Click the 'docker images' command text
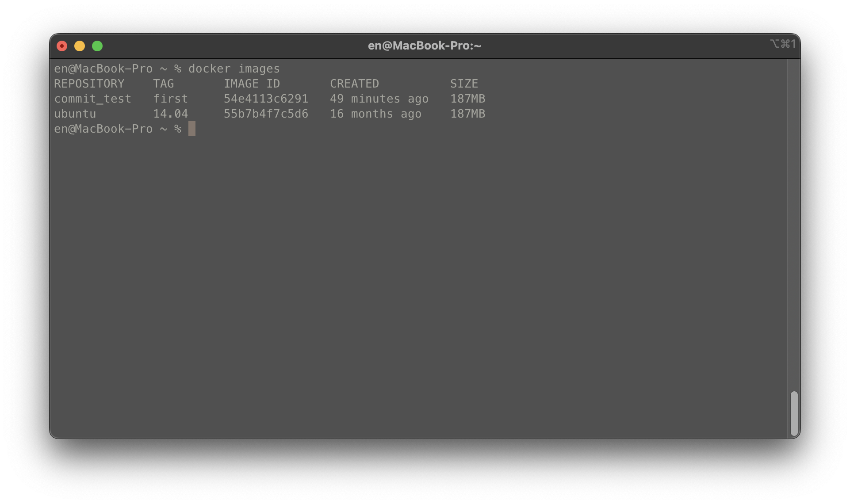Image resolution: width=850 pixels, height=504 pixels. (x=234, y=69)
